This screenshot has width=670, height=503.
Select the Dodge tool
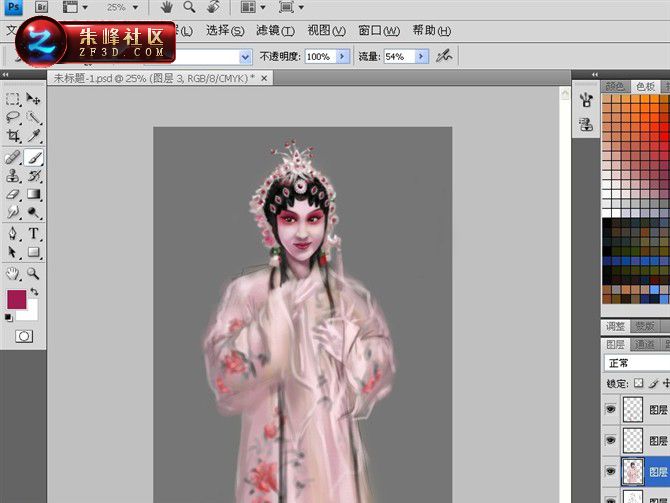[x=33, y=212]
